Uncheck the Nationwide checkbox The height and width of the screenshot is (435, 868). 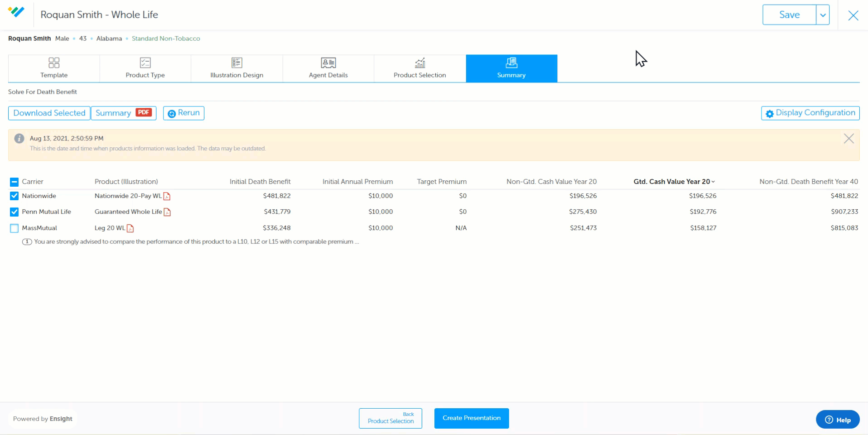(x=14, y=196)
